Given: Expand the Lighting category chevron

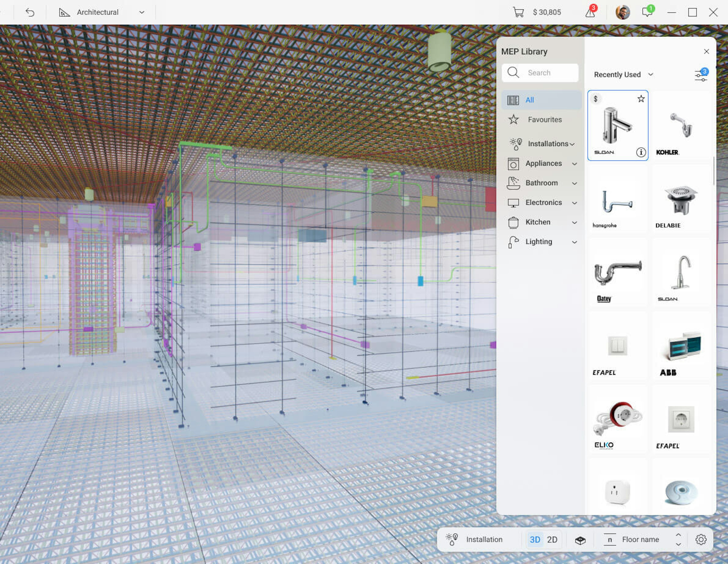Looking at the screenshot, I should tap(575, 242).
